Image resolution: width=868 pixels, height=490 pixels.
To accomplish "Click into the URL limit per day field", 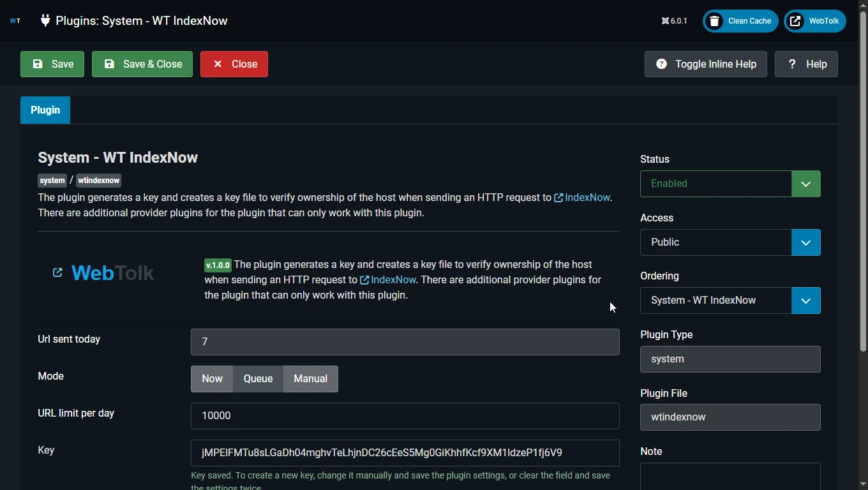I will tap(405, 415).
